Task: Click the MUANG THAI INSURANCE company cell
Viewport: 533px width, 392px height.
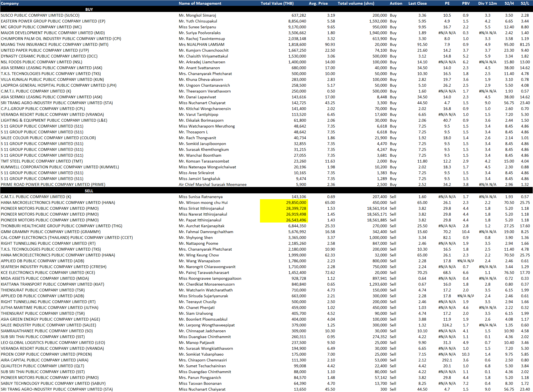Action: 54,44
